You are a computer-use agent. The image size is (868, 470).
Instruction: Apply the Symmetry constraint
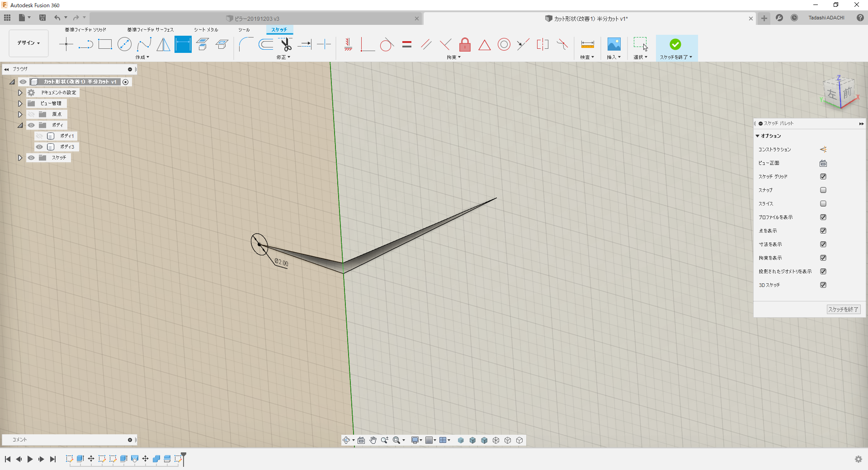coord(542,44)
